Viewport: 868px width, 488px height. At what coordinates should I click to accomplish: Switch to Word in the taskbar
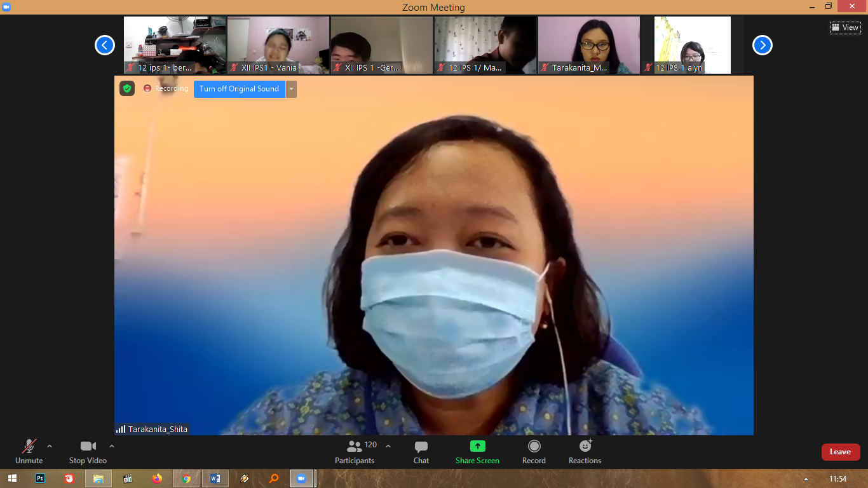pyautogui.click(x=215, y=478)
